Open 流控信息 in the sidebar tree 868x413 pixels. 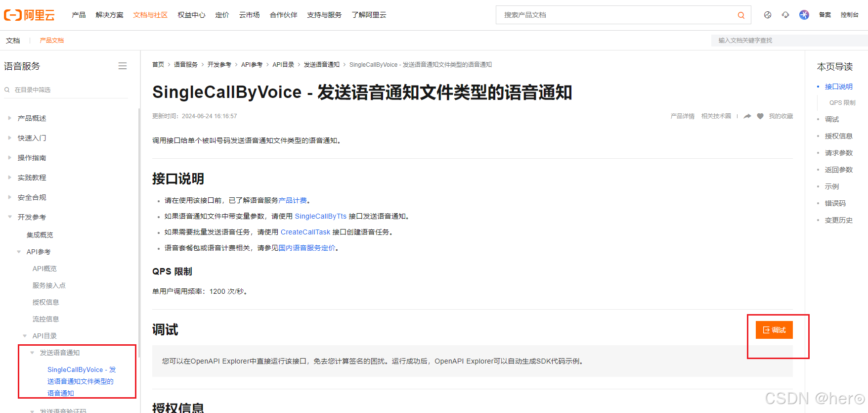tap(46, 319)
